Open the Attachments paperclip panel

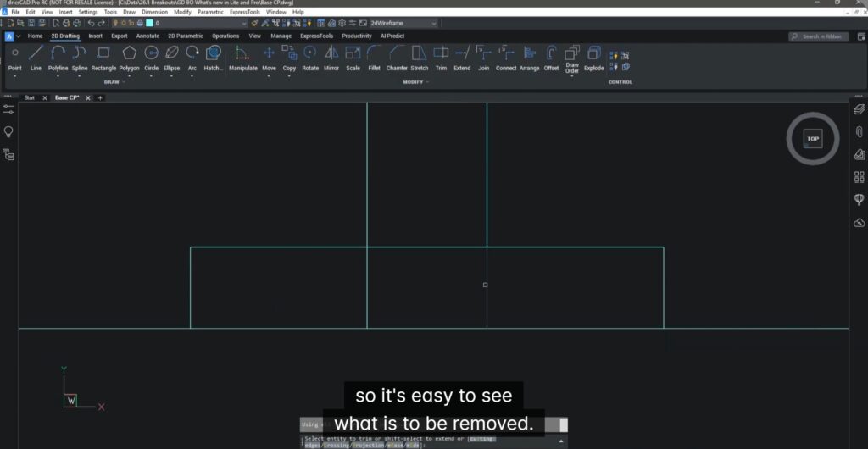[x=860, y=131]
